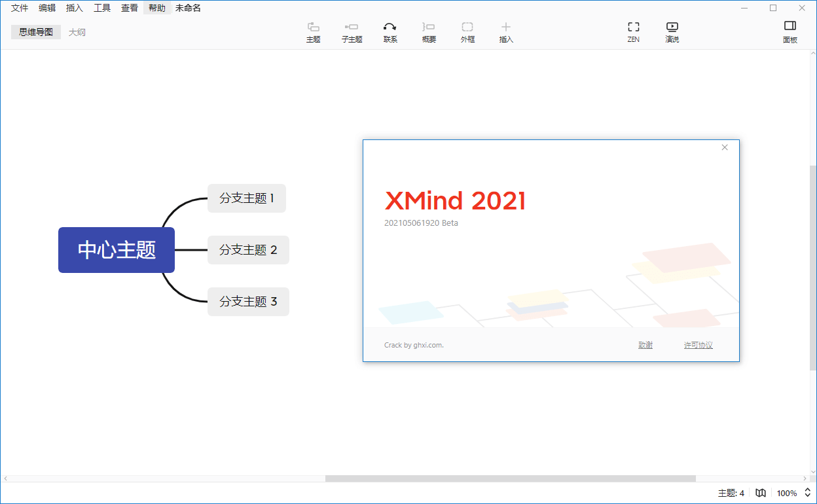Image resolution: width=817 pixels, height=504 pixels.
Task: Insert a subtopic via 子主题 icon
Action: coord(352,32)
